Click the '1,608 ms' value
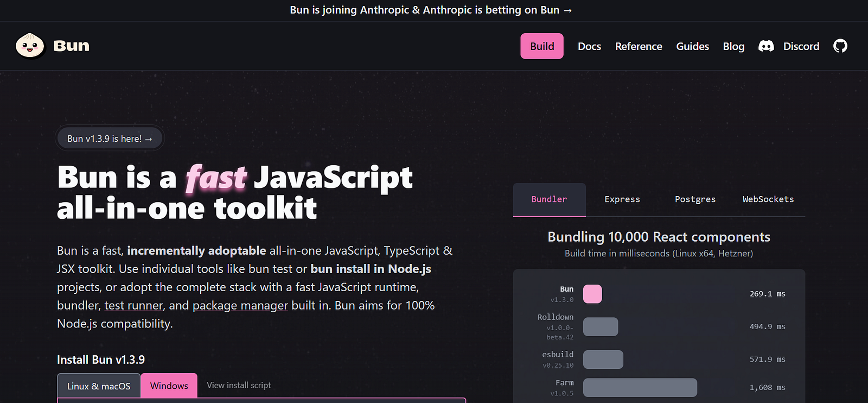The image size is (868, 403). tap(767, 388)
